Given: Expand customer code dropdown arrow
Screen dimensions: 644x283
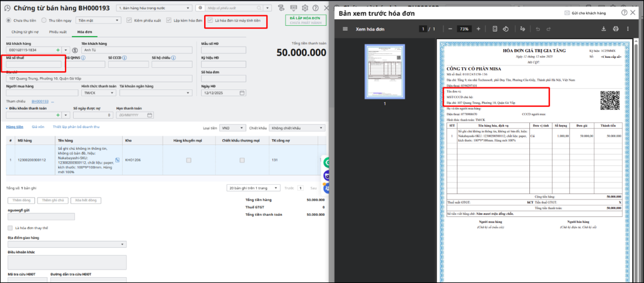Looking at the screenshot, I should [x=66, y=50].
